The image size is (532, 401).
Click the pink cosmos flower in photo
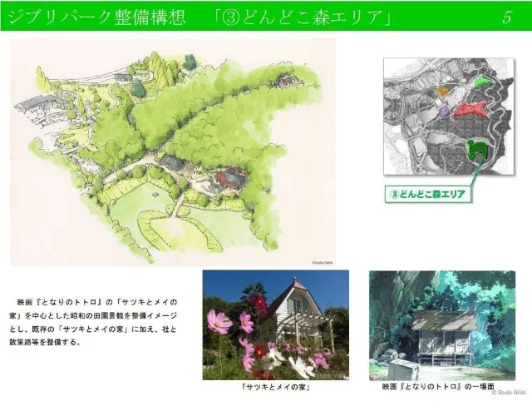[219, 323]
